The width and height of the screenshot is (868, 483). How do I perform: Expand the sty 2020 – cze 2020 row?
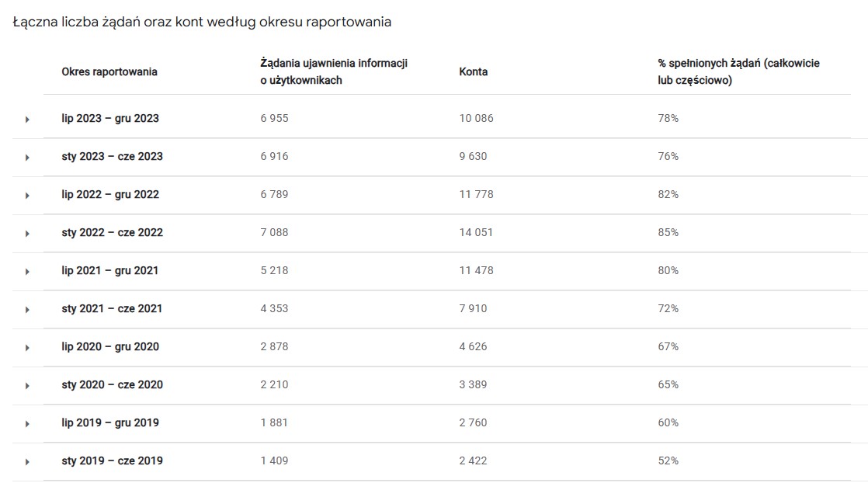(x=27, y=386)
